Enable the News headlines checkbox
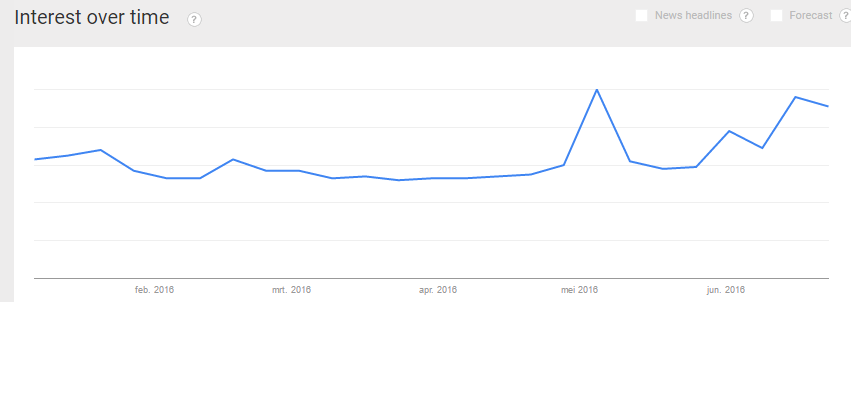The height and width of the screenshot is (400, 851). click(x=642, y=15)
